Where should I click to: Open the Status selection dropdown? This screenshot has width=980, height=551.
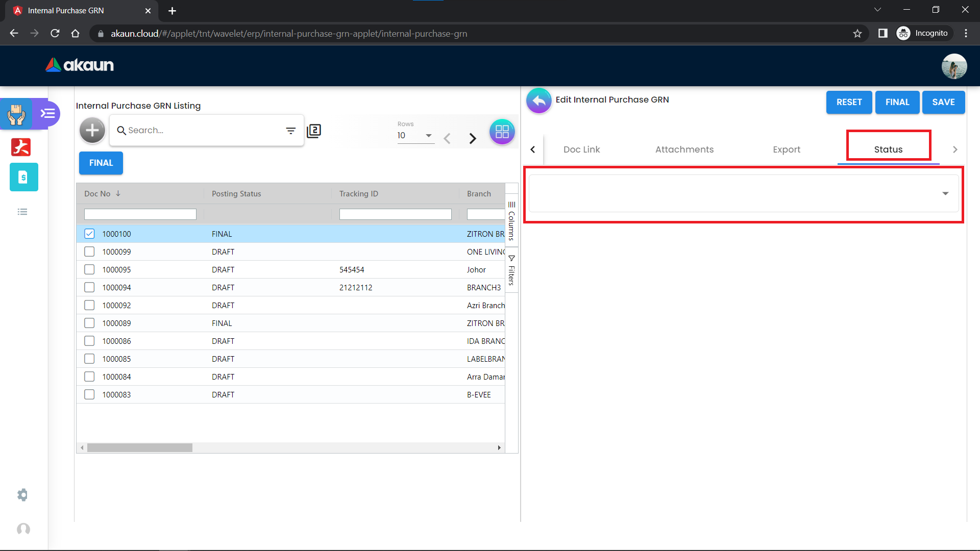[744, 193]
